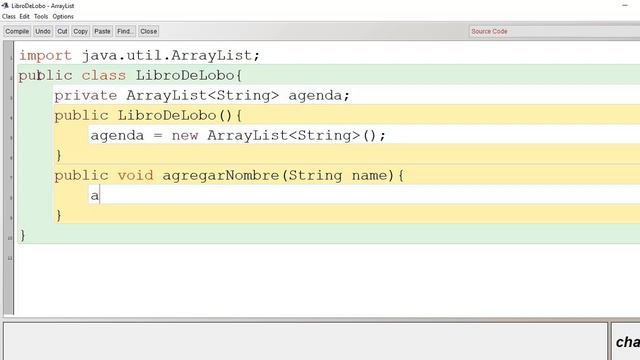
Task: Minimize the LibroDeLobo editor window
Action: [625, 6]
